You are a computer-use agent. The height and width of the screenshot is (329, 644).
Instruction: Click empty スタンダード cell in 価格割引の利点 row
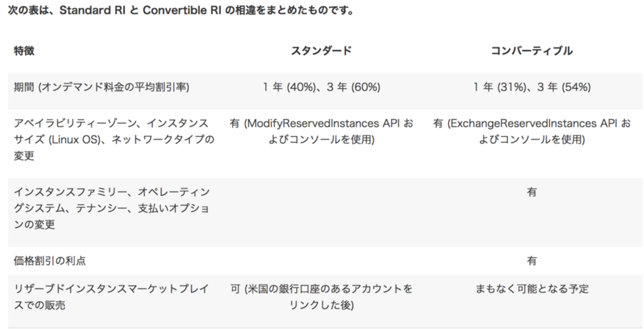click(x=321, y=261)
